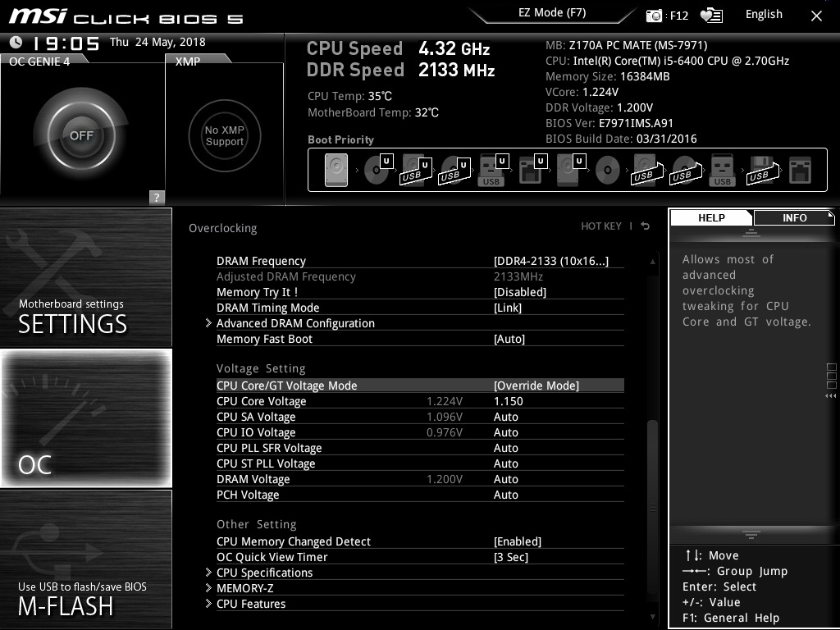Take a screenshot with the F12 camera icon
Image resolution: width=840 pixels, height=630 pixels.
tap(654, 16)
